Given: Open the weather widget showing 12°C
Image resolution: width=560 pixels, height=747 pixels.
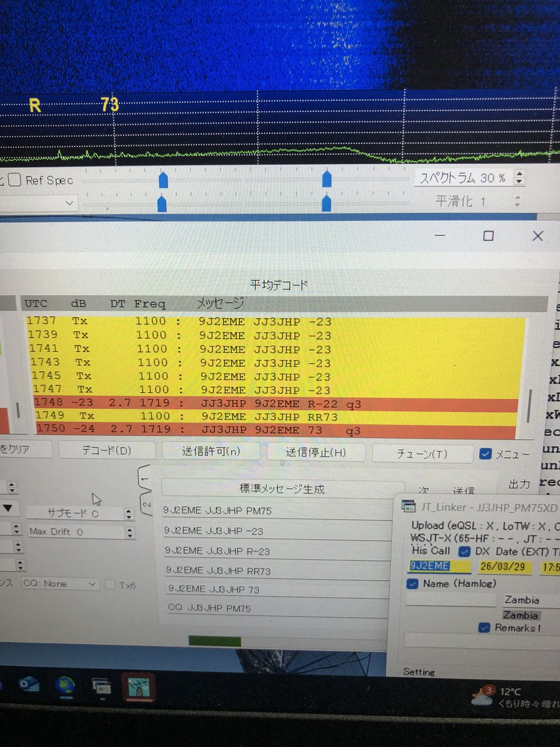Looking at the screenshot, I should [x=515, y=698].
